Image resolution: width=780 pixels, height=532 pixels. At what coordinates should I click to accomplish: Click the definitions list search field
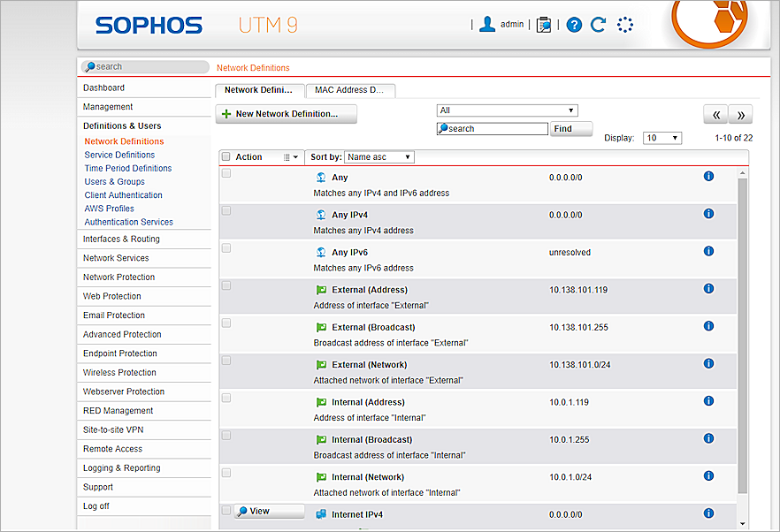[x=493, y=129]
